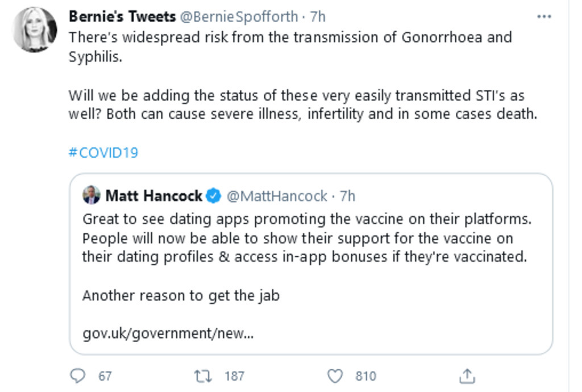Open the @BernieSpofforth handle link

[x=239, y=16]
